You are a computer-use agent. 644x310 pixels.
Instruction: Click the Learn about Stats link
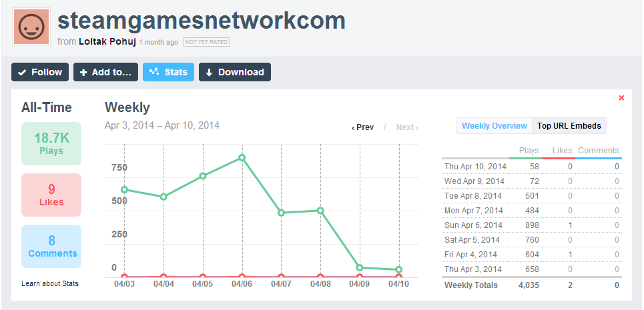[x=49, y=283]
